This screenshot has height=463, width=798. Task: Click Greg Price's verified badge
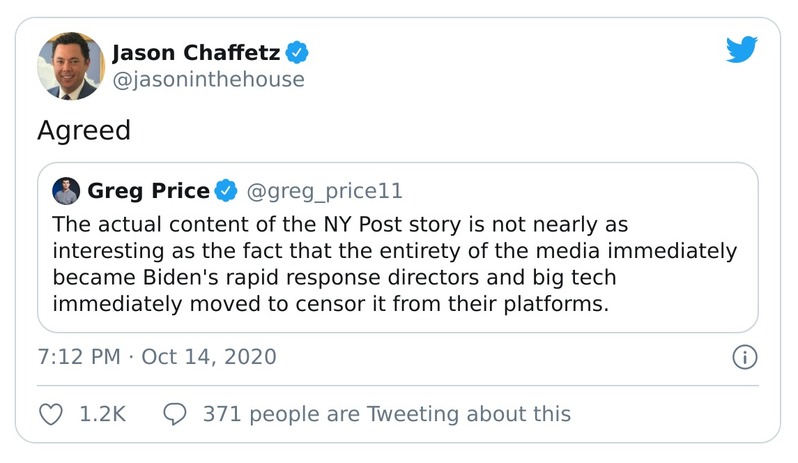(x=227, y=190)
